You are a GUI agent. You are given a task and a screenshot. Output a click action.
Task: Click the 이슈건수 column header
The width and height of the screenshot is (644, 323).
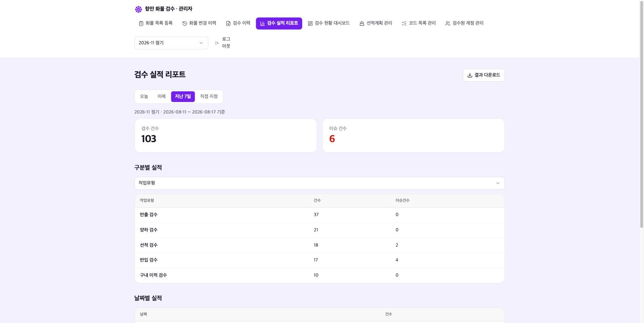click(x=403, y=201)
